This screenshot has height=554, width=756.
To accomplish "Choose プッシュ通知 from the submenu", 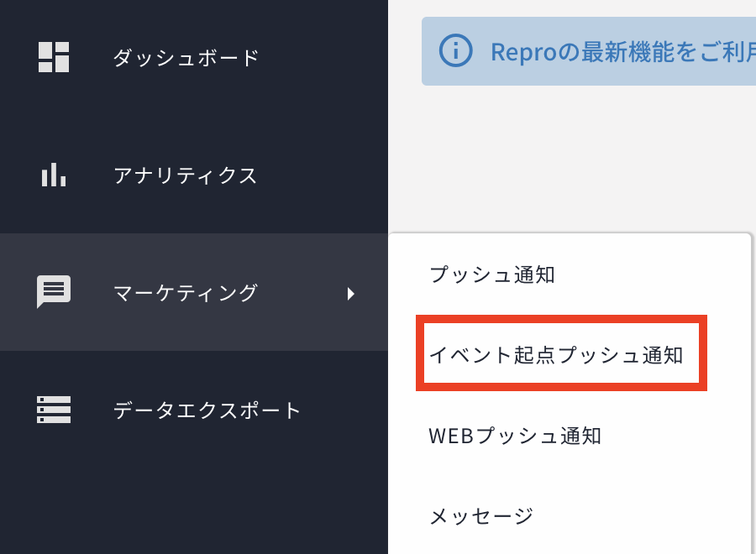I will click(491, 274).
